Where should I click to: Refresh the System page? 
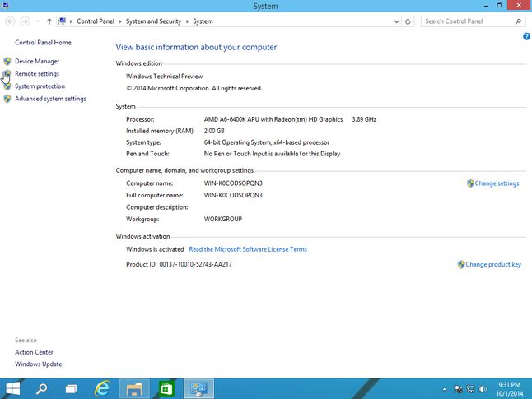tap(408, 21)
